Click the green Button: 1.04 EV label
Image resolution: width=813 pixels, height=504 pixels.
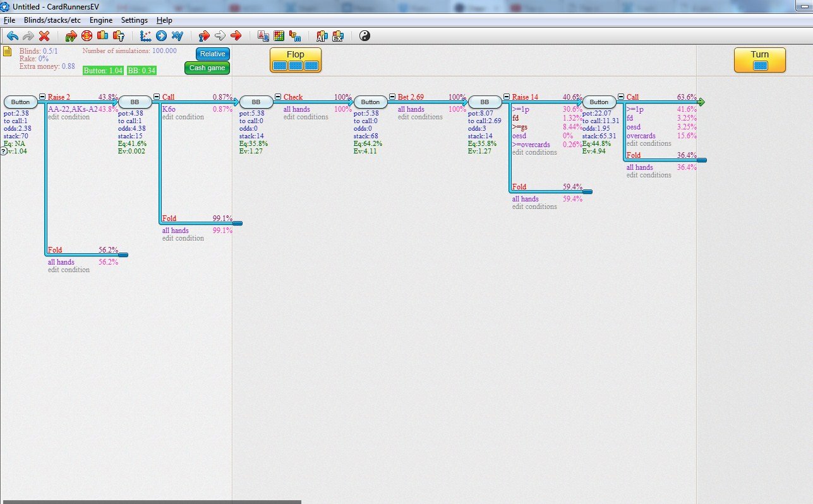(x=103, y=70)
